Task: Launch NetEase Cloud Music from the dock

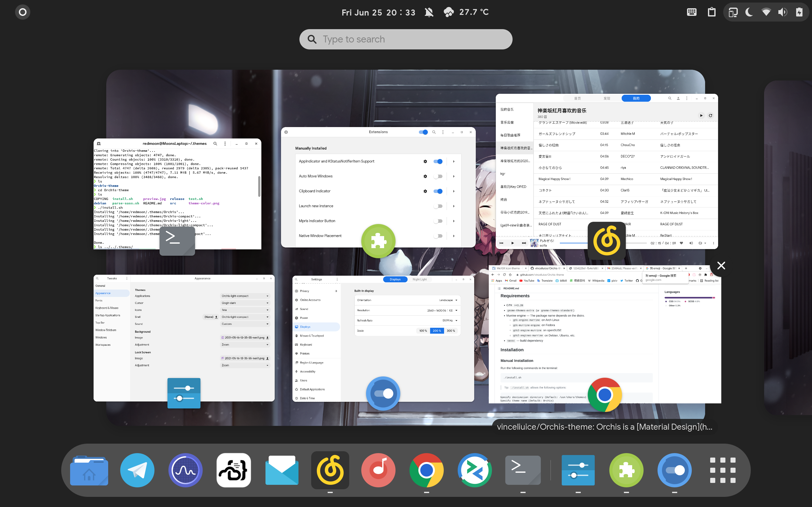Action: click(330, 470)
